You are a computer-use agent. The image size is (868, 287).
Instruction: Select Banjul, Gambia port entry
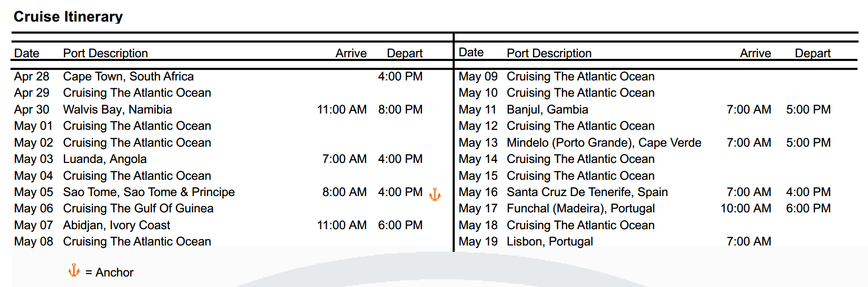[547, 109]
